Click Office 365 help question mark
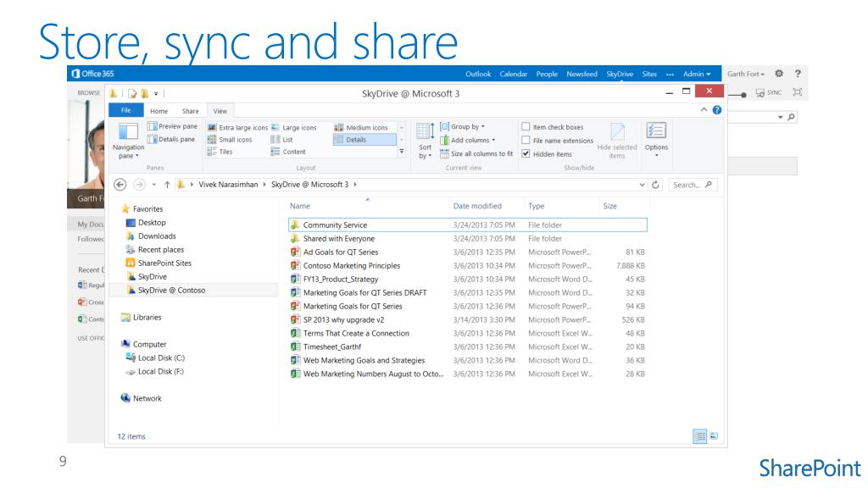The image size is (868, 488). click(798, 74)
